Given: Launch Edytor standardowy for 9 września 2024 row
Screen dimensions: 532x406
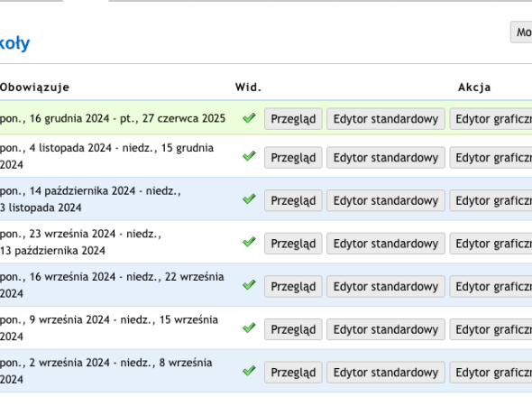Looking at the screenshot, I should (x=386, y=329).
